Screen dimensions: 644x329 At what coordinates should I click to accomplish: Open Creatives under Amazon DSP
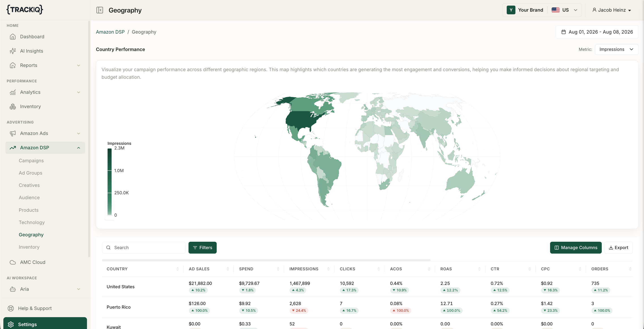coord(29,185)
